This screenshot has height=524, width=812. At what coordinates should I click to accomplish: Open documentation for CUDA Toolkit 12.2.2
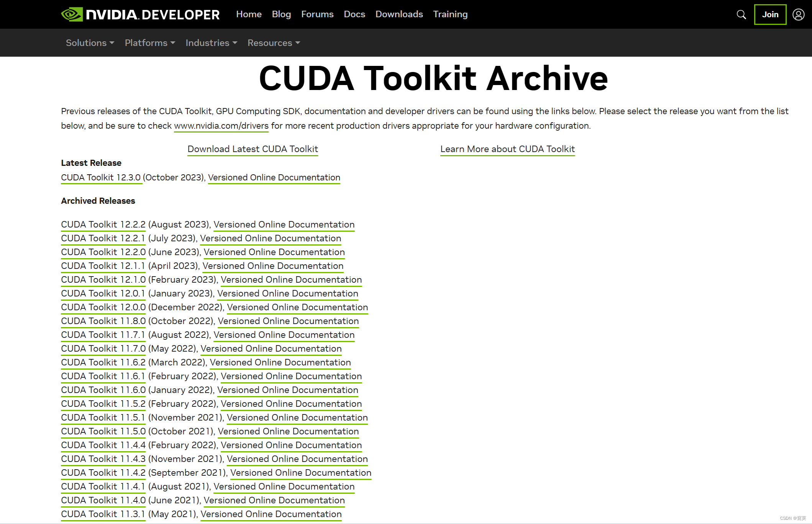[x=284, y=224]
